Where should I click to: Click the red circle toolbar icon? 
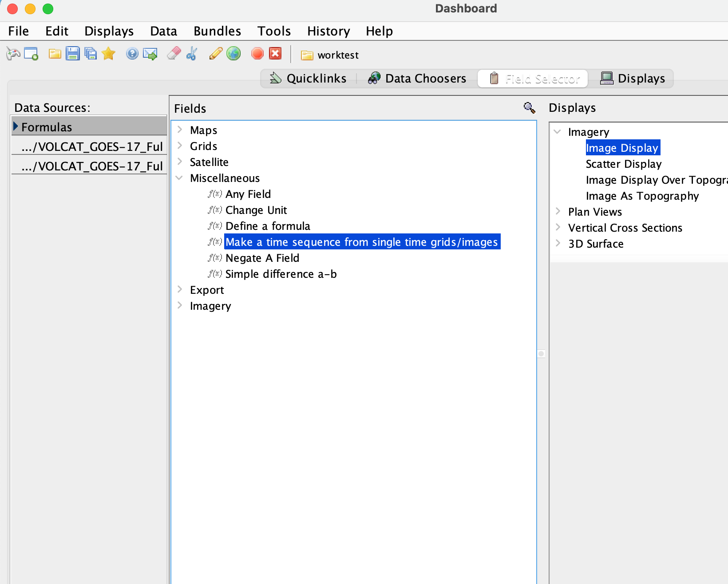[257, 54]
